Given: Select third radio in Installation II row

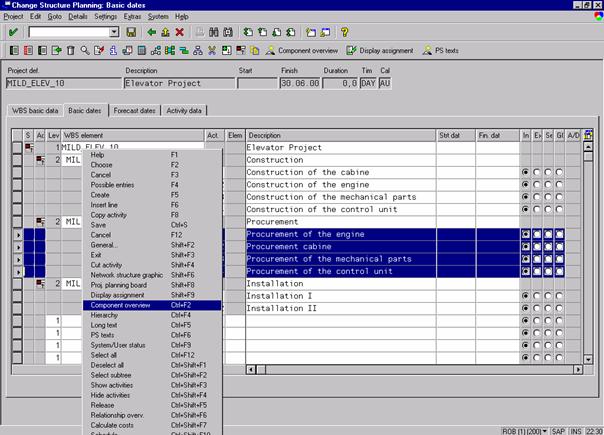Looking at the screenshot, I should (x=548, y=308).
